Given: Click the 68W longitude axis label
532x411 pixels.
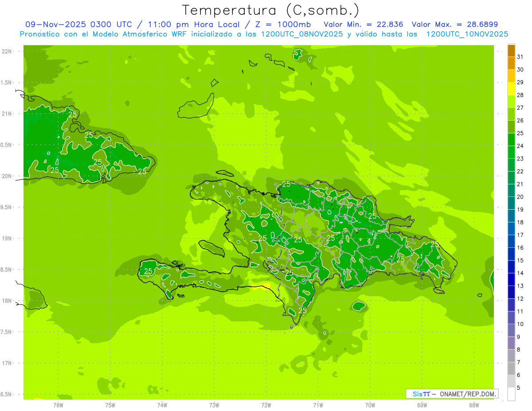Looking at the screenshot, I should click(473, 405).
